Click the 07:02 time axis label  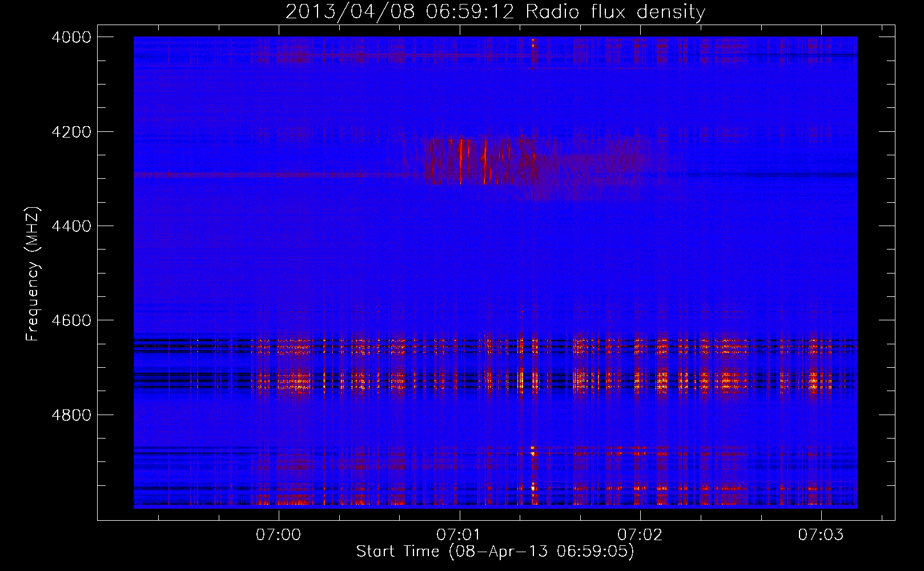click(x=640, y=534)
